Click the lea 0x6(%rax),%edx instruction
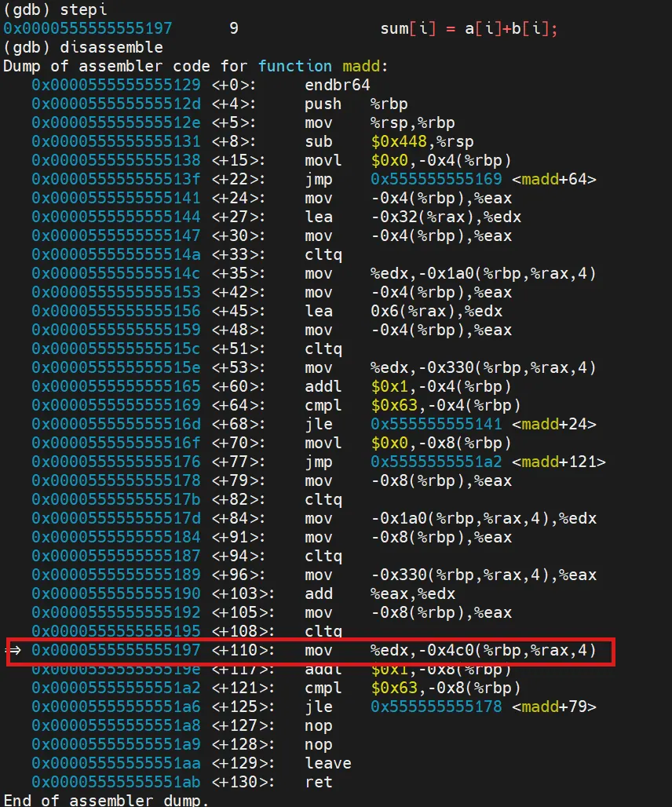The image size is (672, 807). coord(403,311)
